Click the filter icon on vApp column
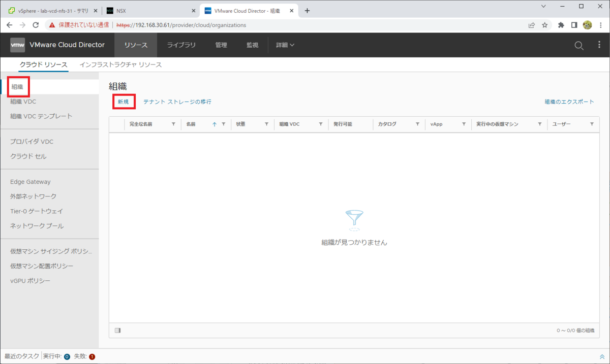Viewport: 610px width, 364px height. coord(464,124)
